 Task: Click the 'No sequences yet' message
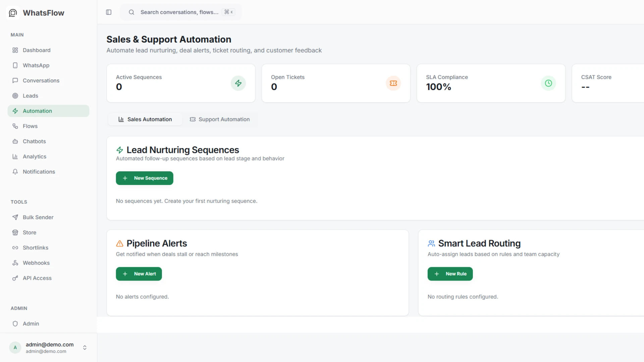pos(186,201)
